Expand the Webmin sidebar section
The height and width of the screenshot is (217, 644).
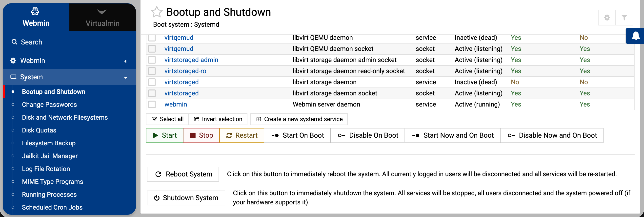[x=69, y=61]
